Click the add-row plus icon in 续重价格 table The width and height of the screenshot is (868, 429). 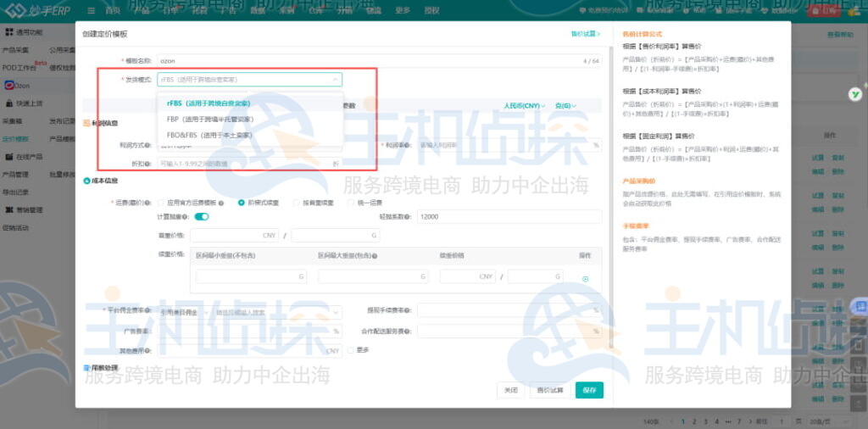[x=585, y=279]
